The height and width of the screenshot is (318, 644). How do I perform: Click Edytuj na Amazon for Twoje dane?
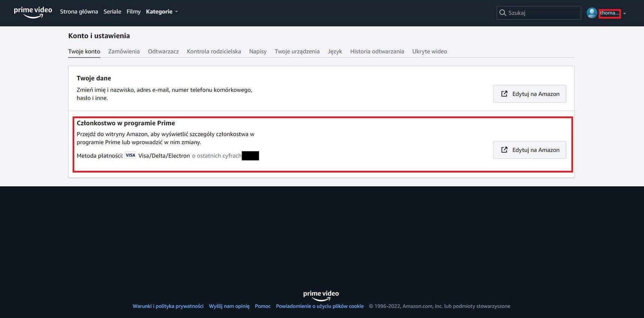530,94
